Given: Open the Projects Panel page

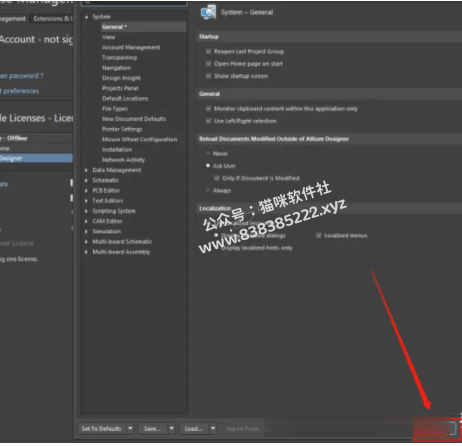Looking at the screenshot, I should click(x=120, y=88).
